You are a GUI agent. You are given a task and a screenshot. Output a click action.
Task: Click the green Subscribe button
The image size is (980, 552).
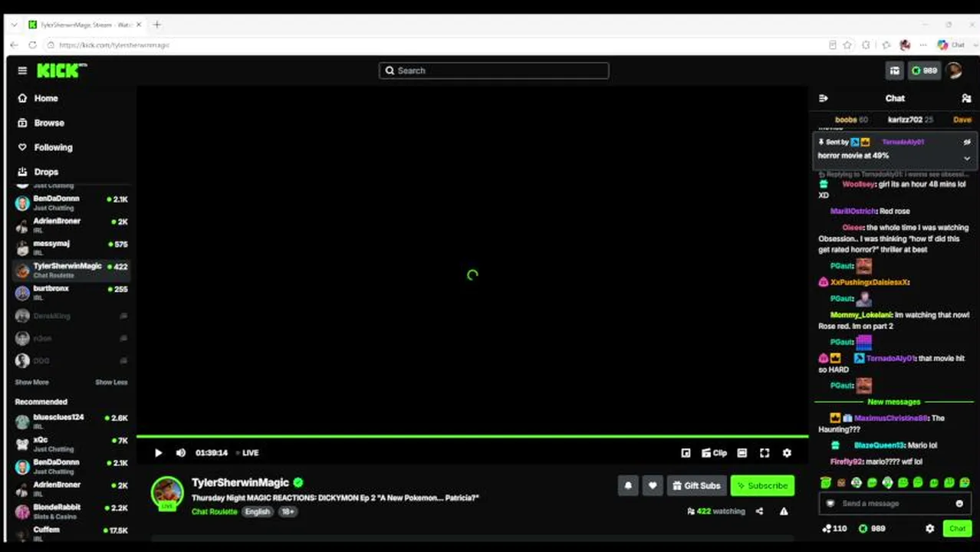pos(762,485)
